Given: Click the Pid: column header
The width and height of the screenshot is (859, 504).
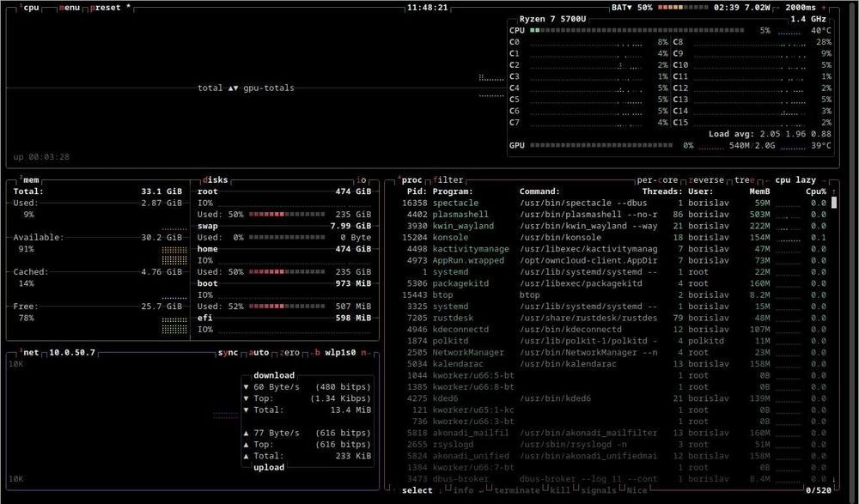Looking at the screenshot, I should coord(417,191).
